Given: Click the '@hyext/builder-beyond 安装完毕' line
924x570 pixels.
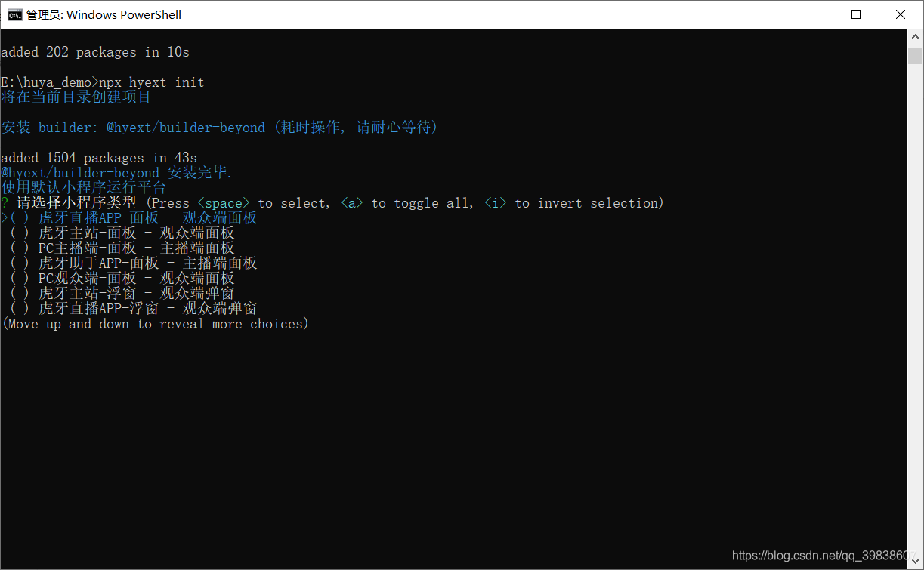Looking at the screenshot, I should pos(117,173).
